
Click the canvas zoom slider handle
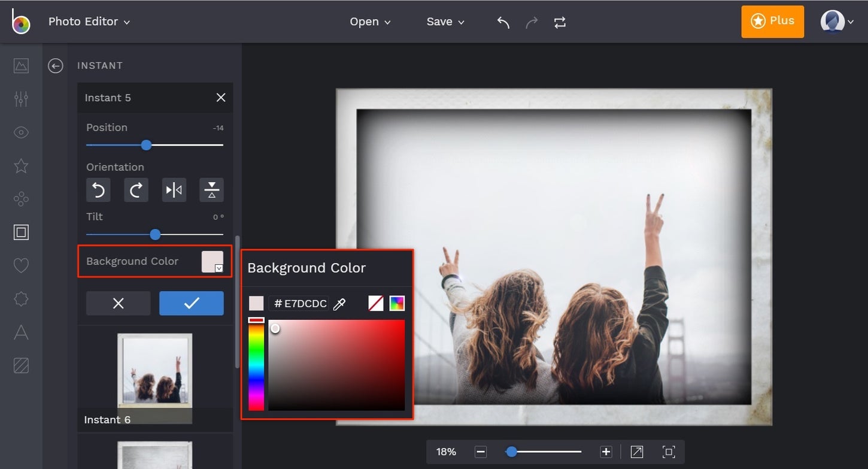pos(511,452)
